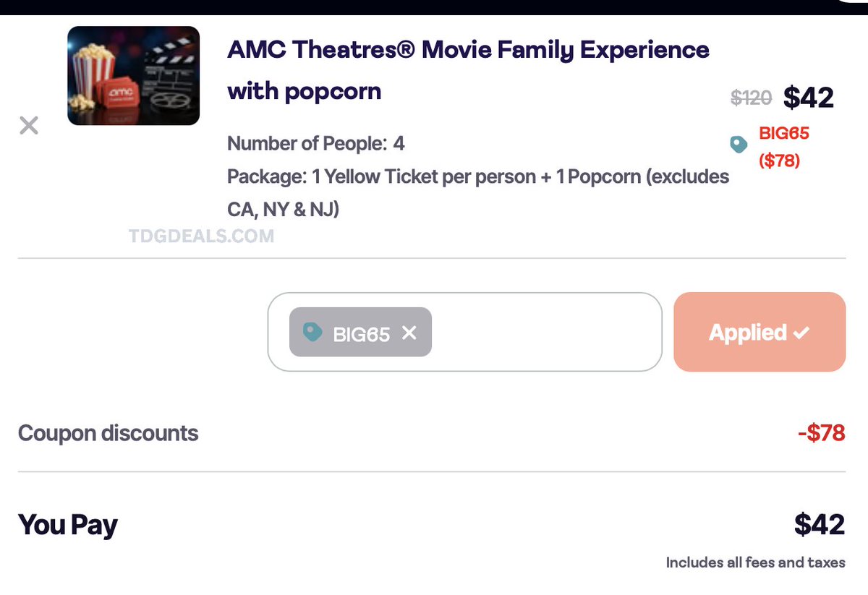Click the You Pay label
868x595 pixels.
tap(67, 525)
